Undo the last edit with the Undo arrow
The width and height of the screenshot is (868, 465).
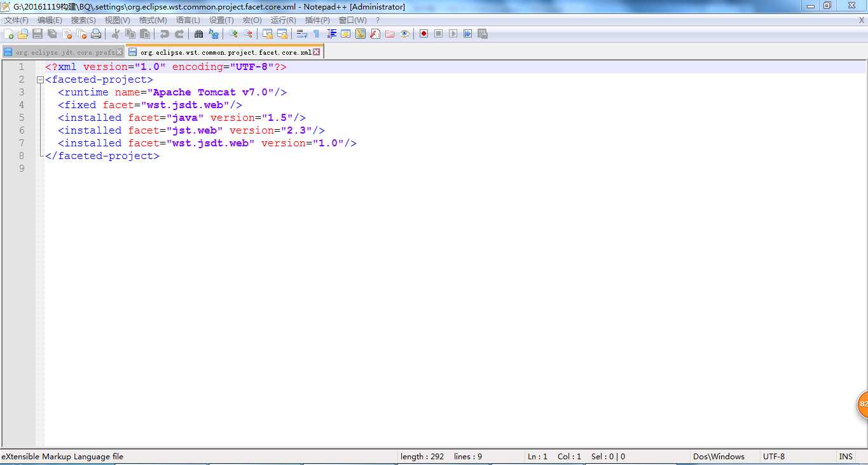coord(165,34)
